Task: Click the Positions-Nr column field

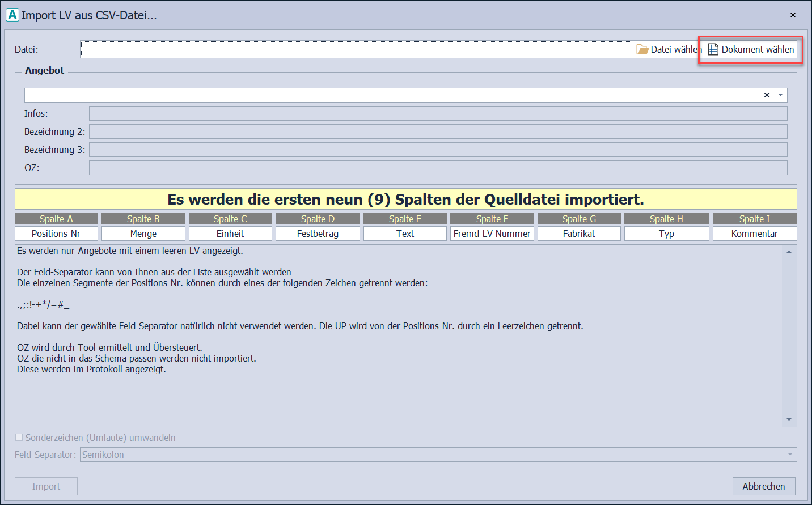Action: pos(56,234)
